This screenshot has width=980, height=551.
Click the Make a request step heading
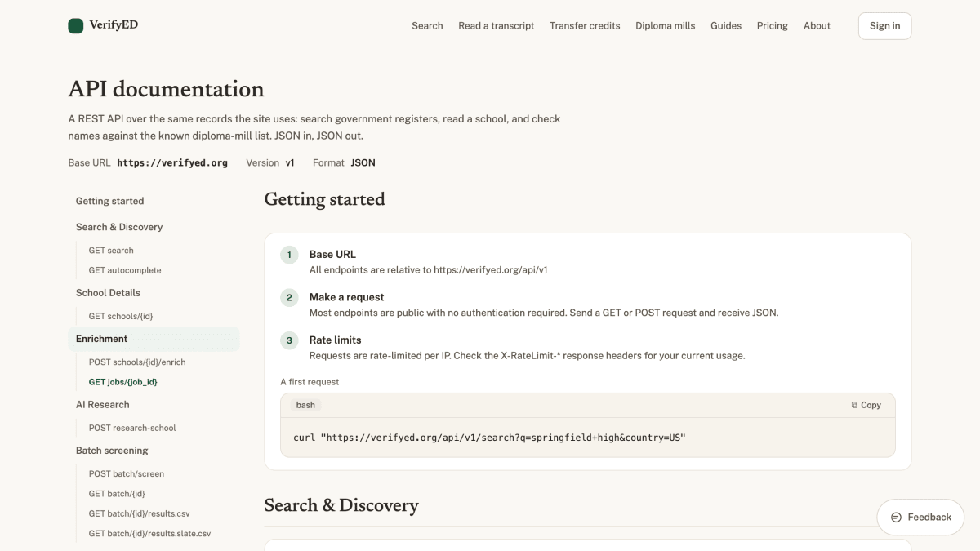tap(346, 297)
